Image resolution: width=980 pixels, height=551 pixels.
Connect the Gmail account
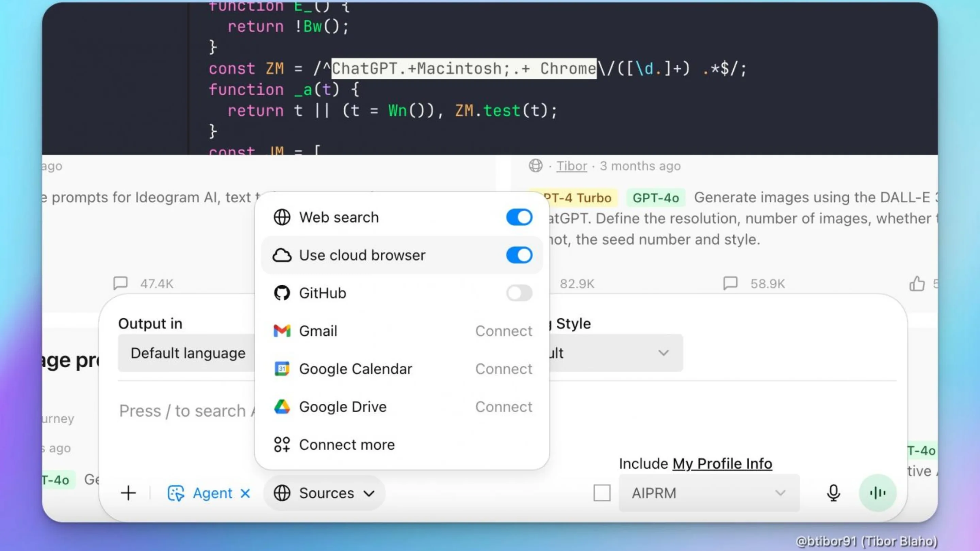(504, 331)
